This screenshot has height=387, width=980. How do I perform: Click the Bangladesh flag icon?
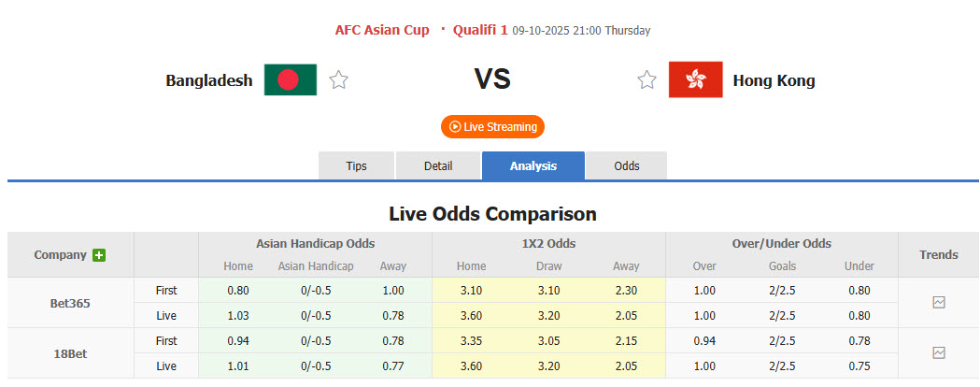[x=291, y=80]
